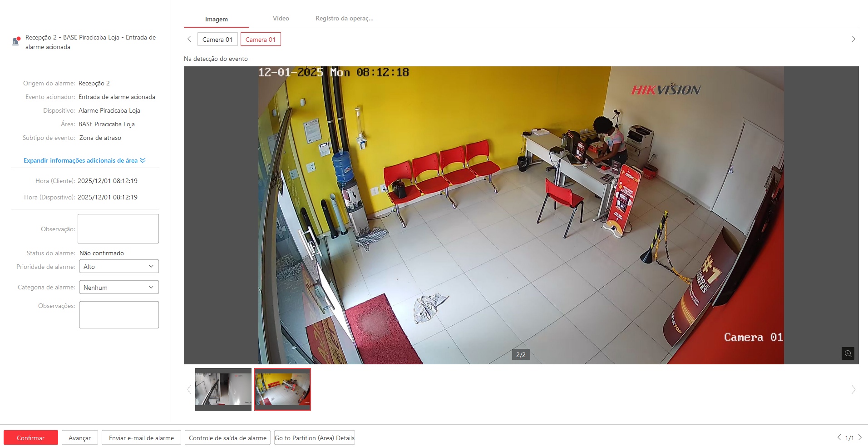Screen dimensions: 868x447
Task: Click Go to Partition (Area) Details
Action: coord(314,438)
